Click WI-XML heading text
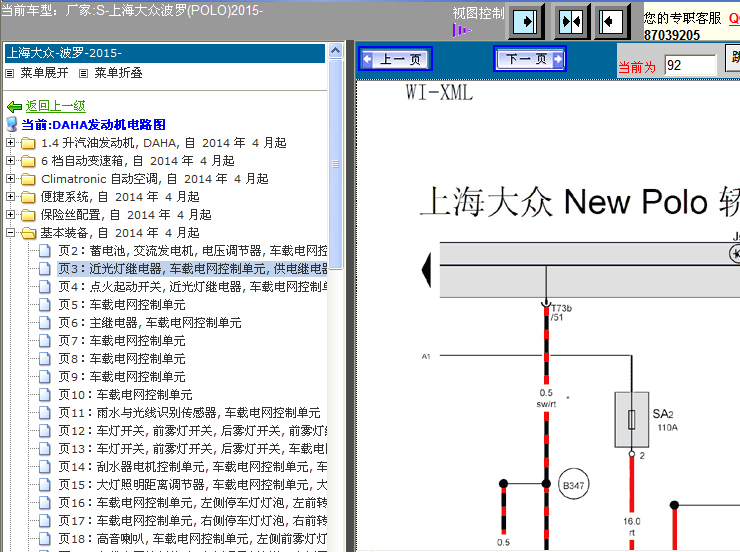 click(x=439, y=92)
